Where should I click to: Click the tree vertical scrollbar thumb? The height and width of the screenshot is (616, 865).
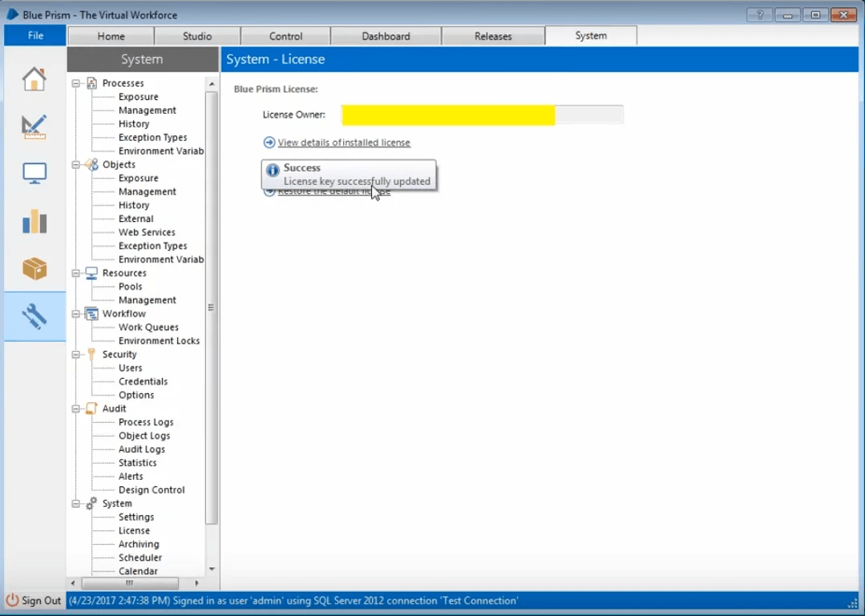212,308
